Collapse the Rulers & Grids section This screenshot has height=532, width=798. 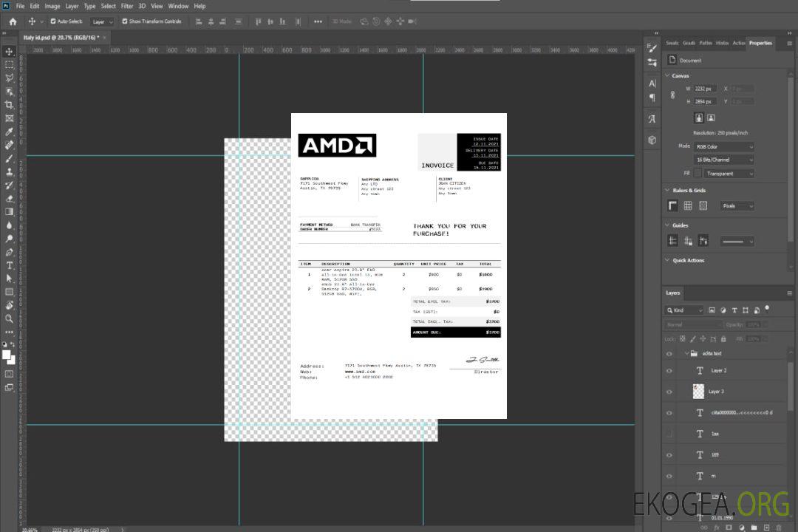pos(667,190)
